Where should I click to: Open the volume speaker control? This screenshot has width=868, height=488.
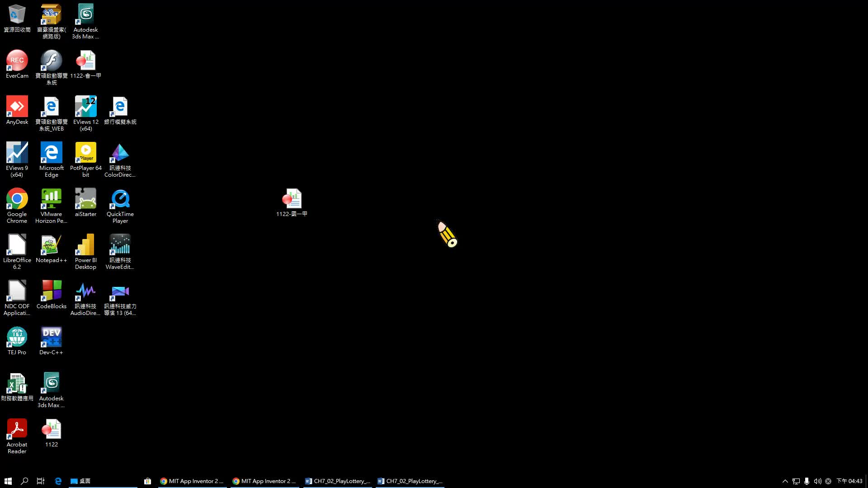(817, 481)
